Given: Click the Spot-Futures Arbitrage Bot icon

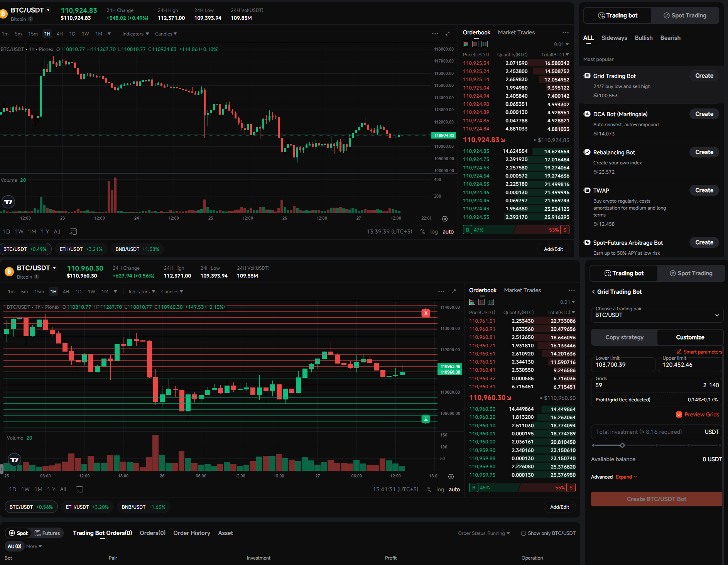Looking at the screenshot, I should (x=587, y=243).
